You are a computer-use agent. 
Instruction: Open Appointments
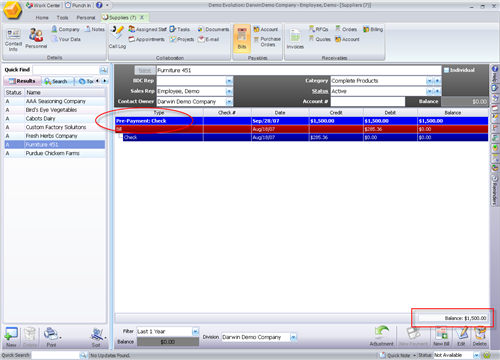pyautogui.click(x=147, y=39)
